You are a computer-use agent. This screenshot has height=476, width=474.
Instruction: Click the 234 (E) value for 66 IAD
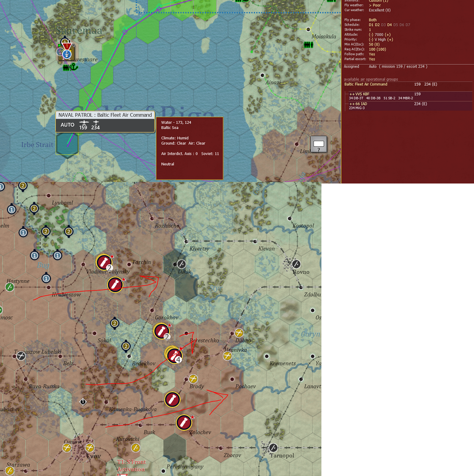(x=421, y=104)
